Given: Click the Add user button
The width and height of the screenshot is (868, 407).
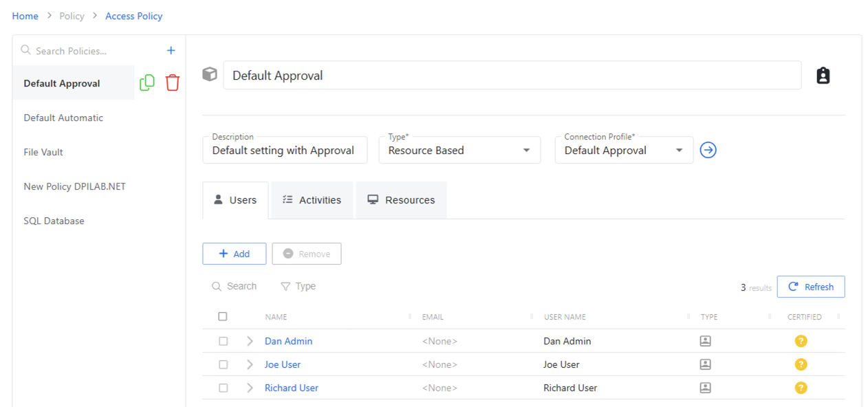Looking at the screenshot, I should [234, 254].
